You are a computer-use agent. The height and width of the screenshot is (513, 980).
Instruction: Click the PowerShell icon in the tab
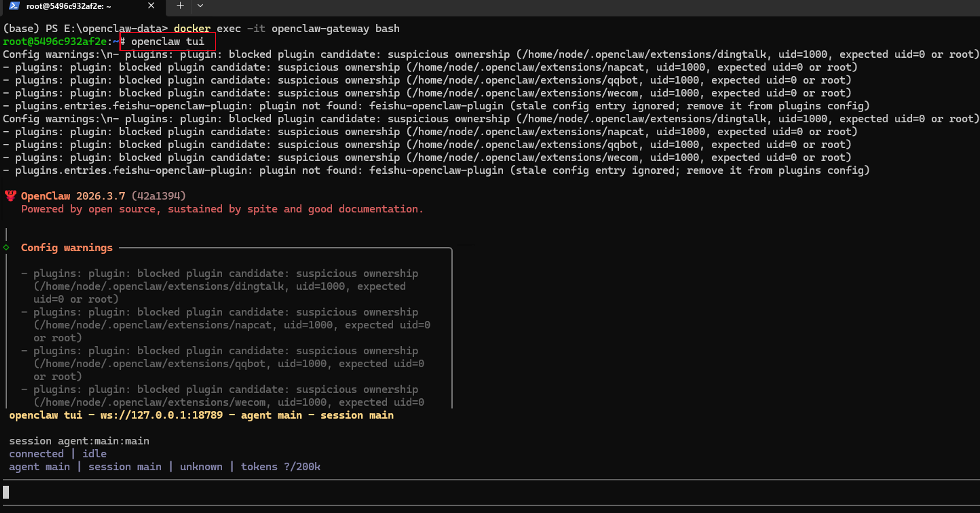(15, 6)
